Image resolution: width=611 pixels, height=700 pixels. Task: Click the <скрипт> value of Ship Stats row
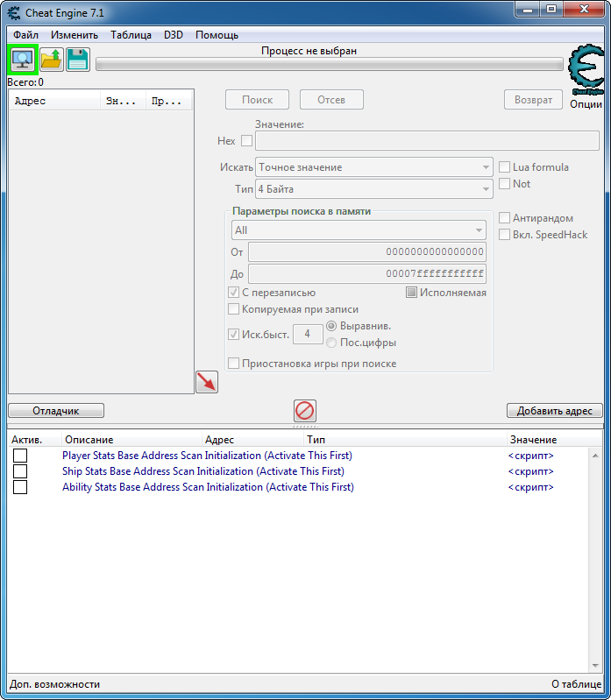click(x=531, y=471)
